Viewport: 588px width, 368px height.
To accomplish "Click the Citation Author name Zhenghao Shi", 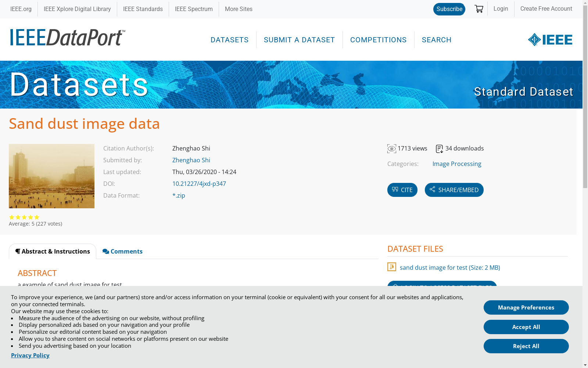I will click(x=191, y=148).
